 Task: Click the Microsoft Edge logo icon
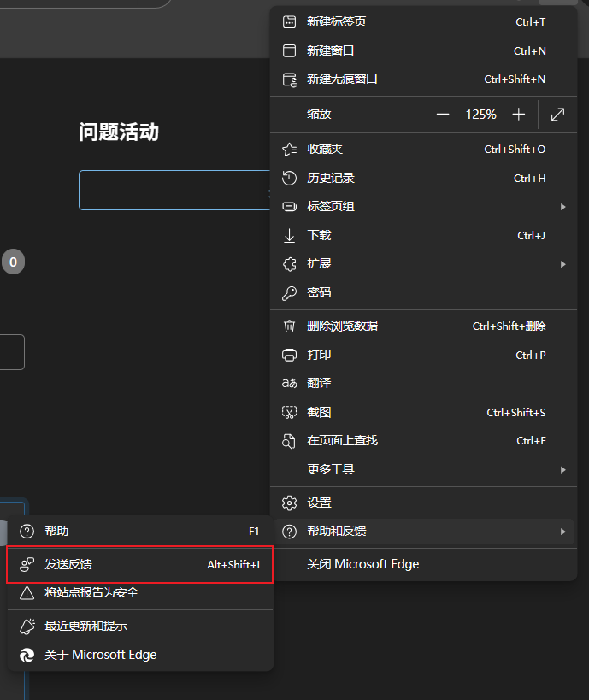27,655
